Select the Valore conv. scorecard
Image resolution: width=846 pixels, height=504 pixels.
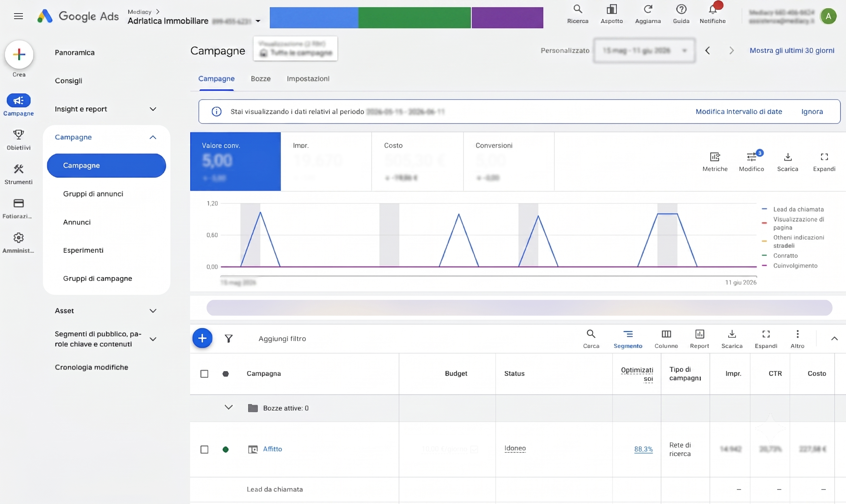pyautogui.click(x=235, y=161)
